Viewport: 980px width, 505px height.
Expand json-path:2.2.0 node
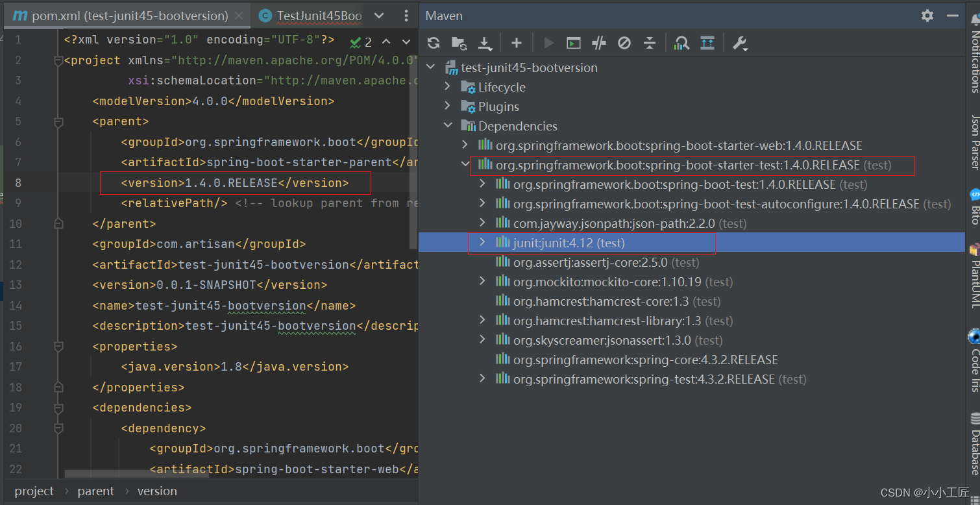[482, 223]
